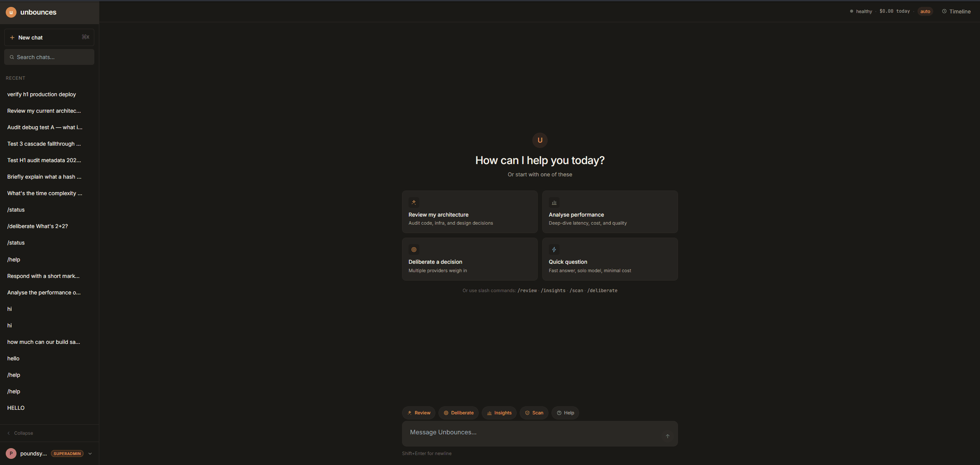
Task: Click the /review slash command link
Action: coord(527,291)
